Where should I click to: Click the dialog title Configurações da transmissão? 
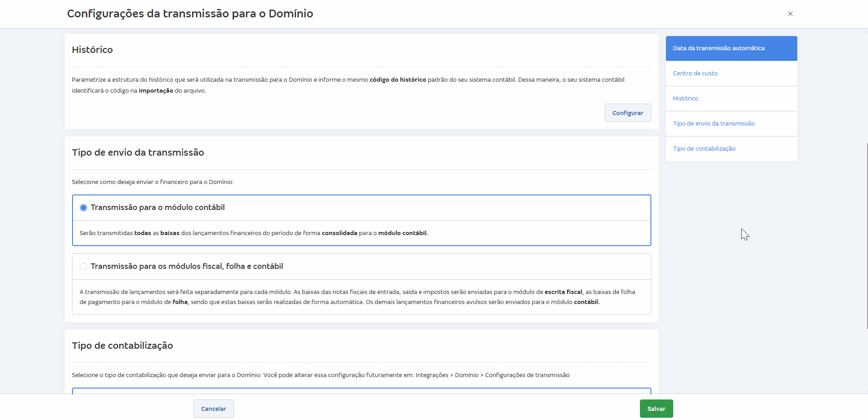coord(190,14)
